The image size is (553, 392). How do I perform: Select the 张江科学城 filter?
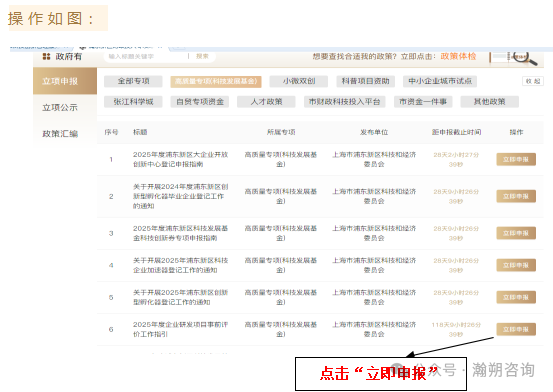pos(133,102)
